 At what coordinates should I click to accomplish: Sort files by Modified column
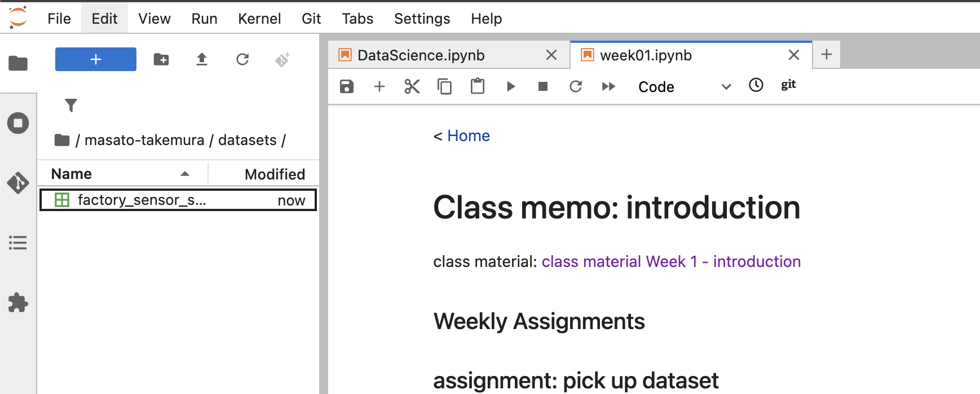[275, 174]
